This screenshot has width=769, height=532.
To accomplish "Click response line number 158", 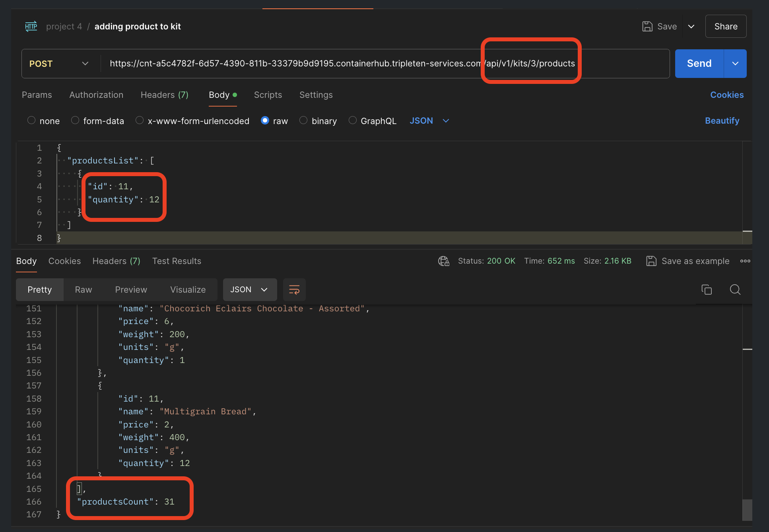I will tap(33, 398).
